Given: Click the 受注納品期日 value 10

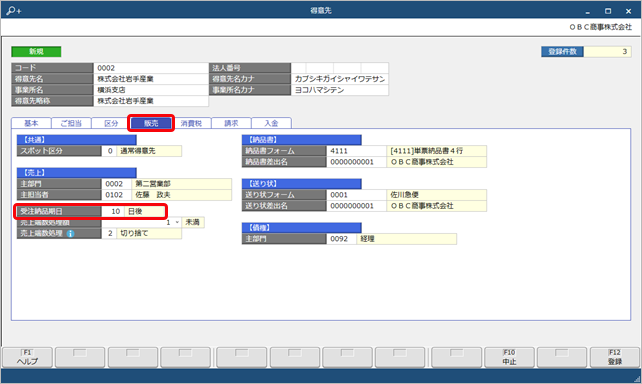Looking at the screenshot, I should 113,211.
